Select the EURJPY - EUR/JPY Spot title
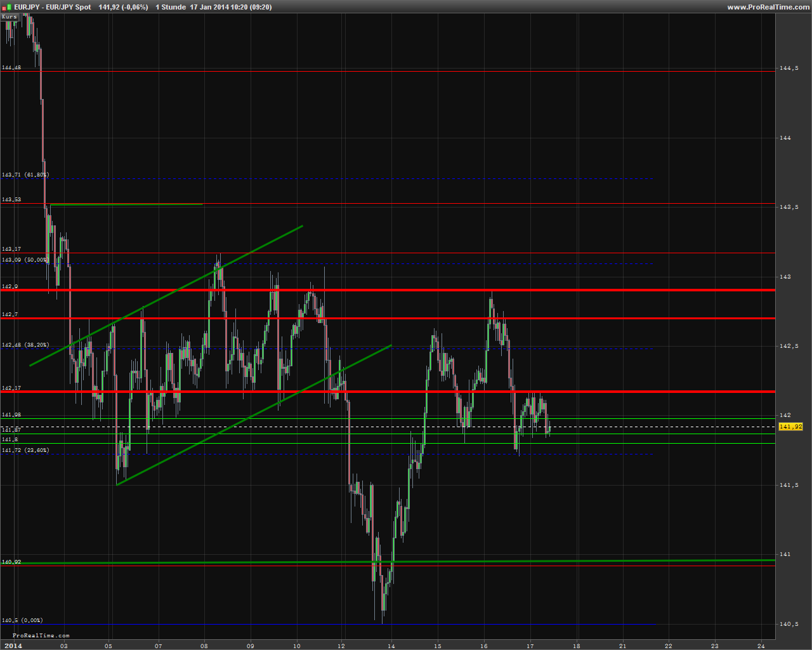812x650 pixels. coord(53,7)
